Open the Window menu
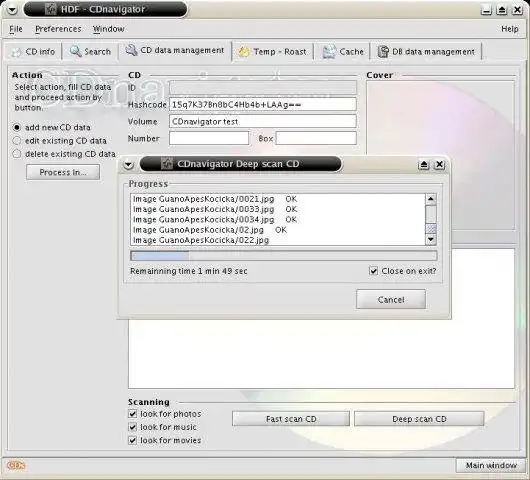Image resolution: width=530 pixels, height=480 pixels. coord(109,29)
